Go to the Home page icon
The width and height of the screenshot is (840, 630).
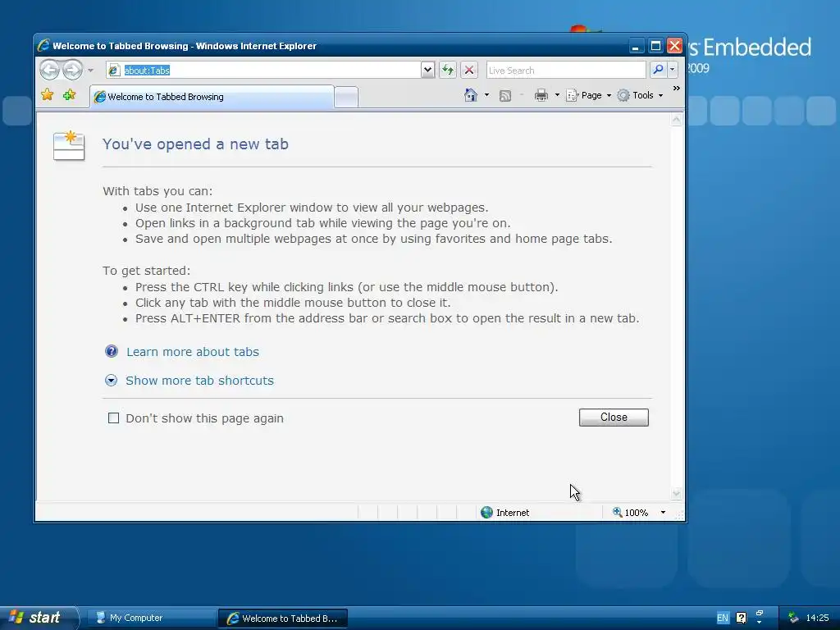[470, 95]
